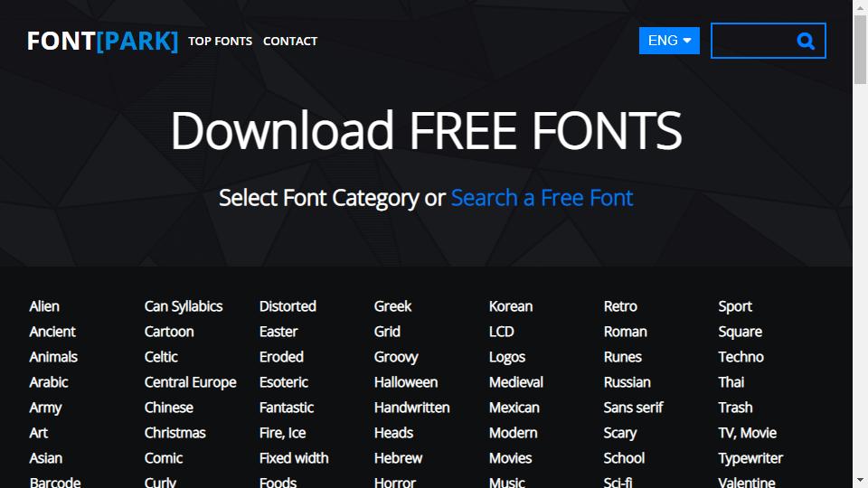Choose the Trash font category
This screenshot has width=868, height=488.
[735, 408]
